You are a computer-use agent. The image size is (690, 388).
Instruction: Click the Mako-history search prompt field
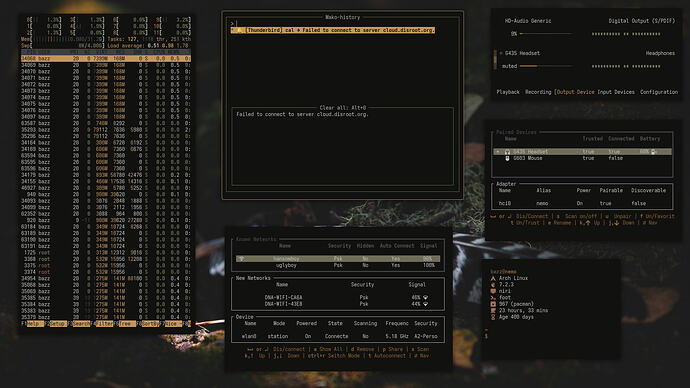(343, 24)
